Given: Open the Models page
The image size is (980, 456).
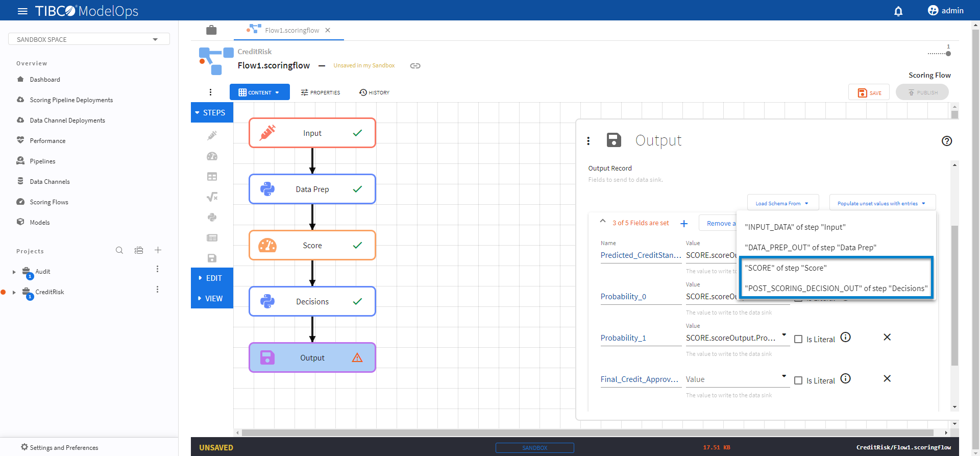Looking at the screenshot, I should coord(39,223).
